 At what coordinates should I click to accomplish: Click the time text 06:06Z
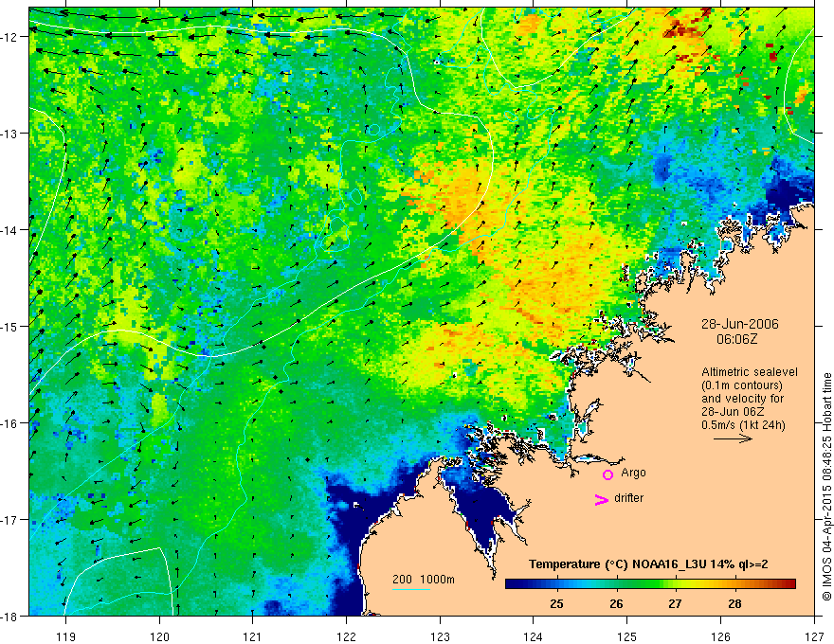click(737, 339)
